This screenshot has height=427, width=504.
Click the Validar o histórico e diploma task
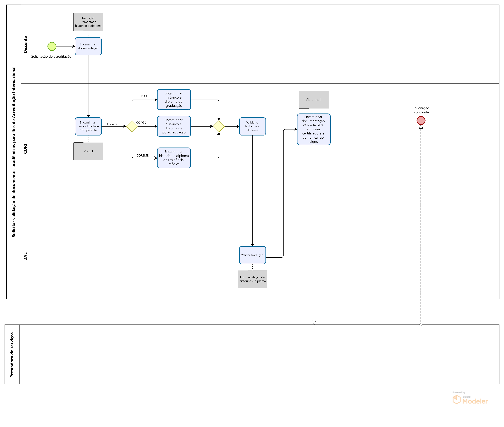coord(252,126)
